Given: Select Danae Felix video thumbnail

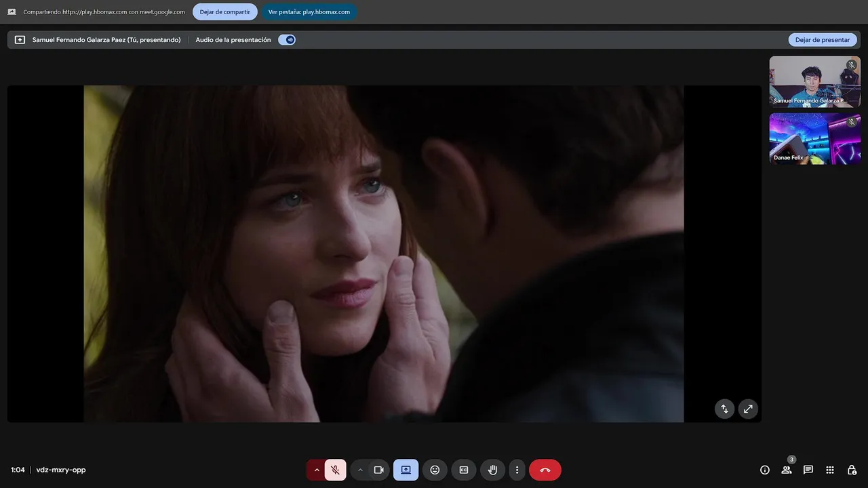Looking at the screenshot, I should coord(814,138).
